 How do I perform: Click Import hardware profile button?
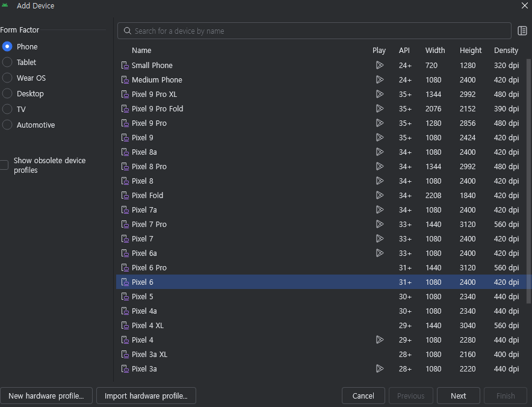tap(146, 396)
